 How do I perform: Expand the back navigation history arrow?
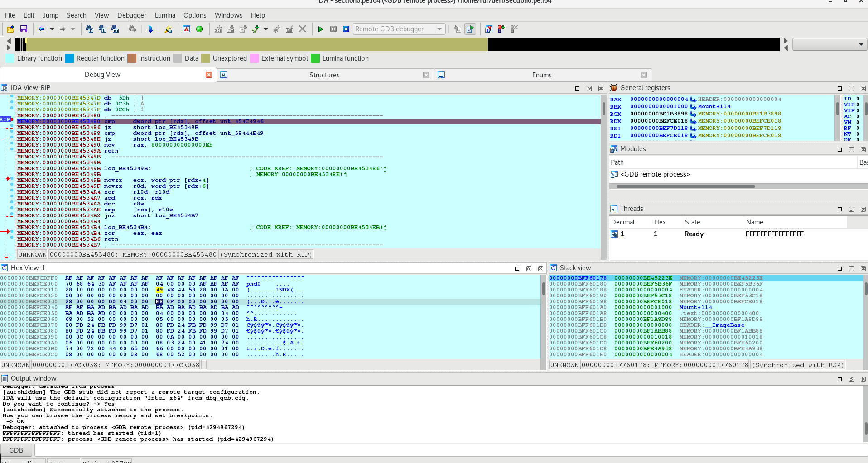point(52,29)
